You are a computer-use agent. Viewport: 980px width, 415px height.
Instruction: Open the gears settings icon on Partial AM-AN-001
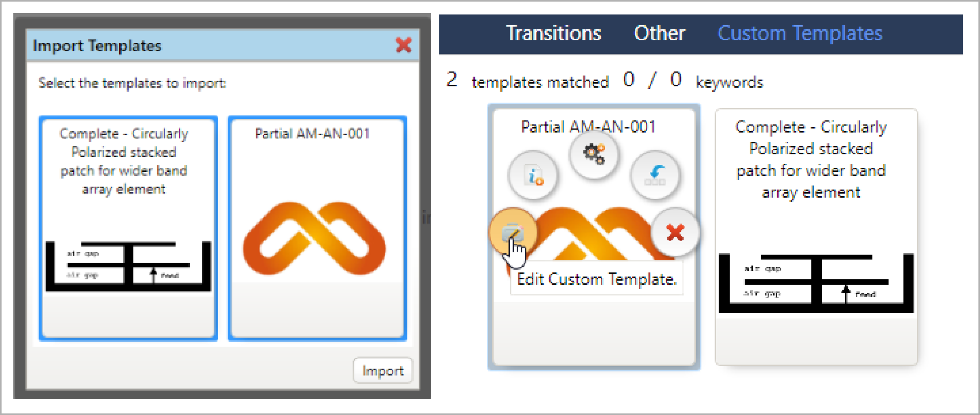tap(594, 155)
